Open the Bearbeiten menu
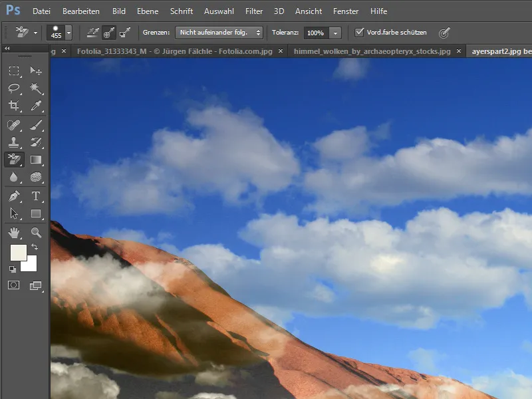This screenshot has height=399, width=532. (x=81, y=11)
